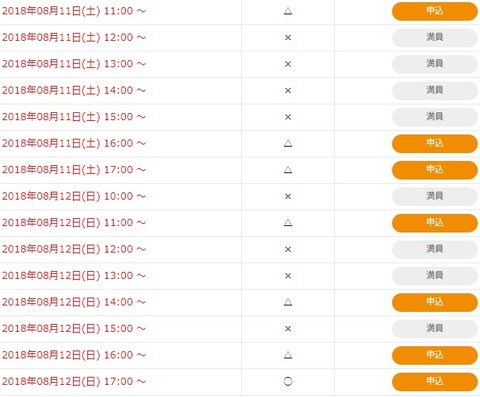Click 申込 for Aug 12 16:00 slot

[x=435, y=355]
